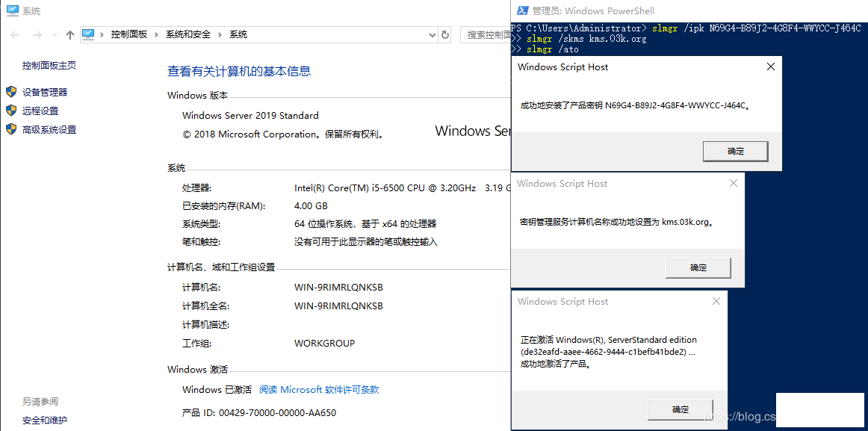The height and width of the screenshot is (431, 868).
Task: Open 设备管理器 link
Action: [x=45, y=92]
